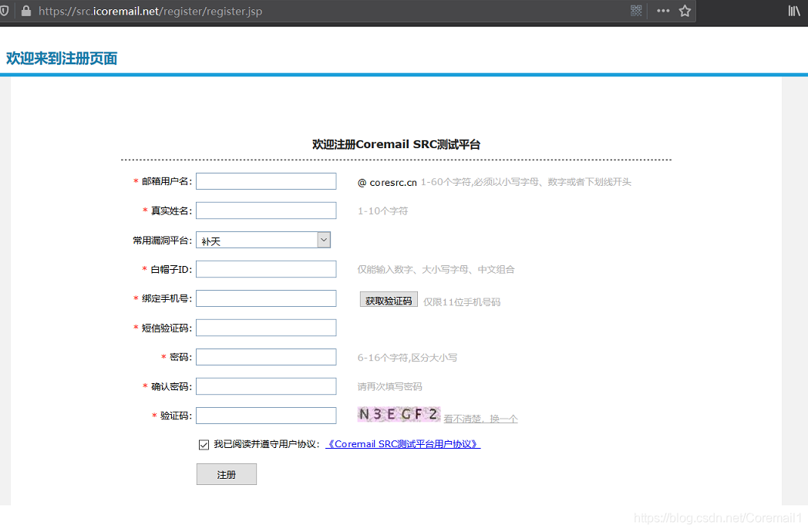Open the page actions three-dot menu
Viewport: 808px width, 532px height.
(663, 10)
